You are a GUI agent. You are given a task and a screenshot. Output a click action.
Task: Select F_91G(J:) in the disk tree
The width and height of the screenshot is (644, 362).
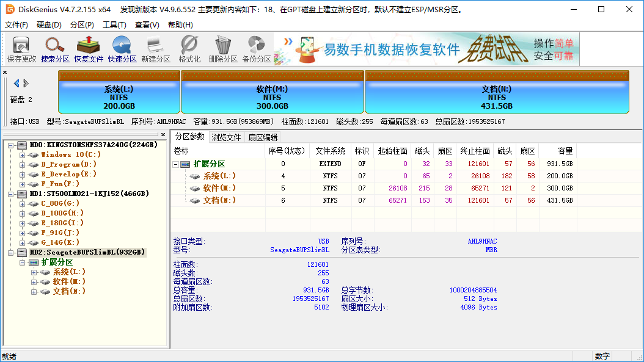[60, 233]
